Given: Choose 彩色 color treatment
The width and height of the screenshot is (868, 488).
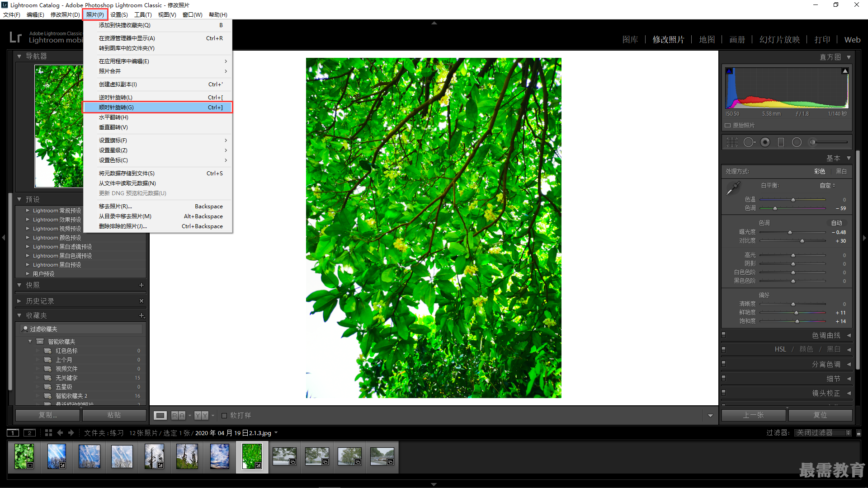Looking at the screenshot, I should (820, 172).
